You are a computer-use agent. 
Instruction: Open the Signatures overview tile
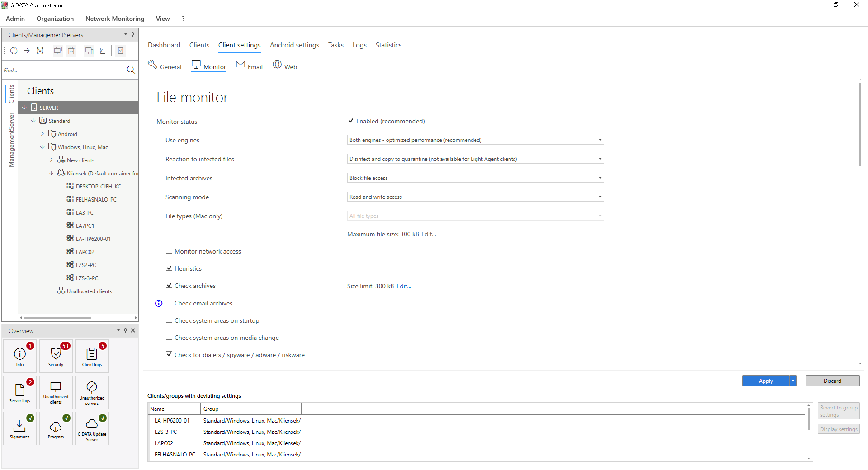pyautogui.click(x=20, y=428)
